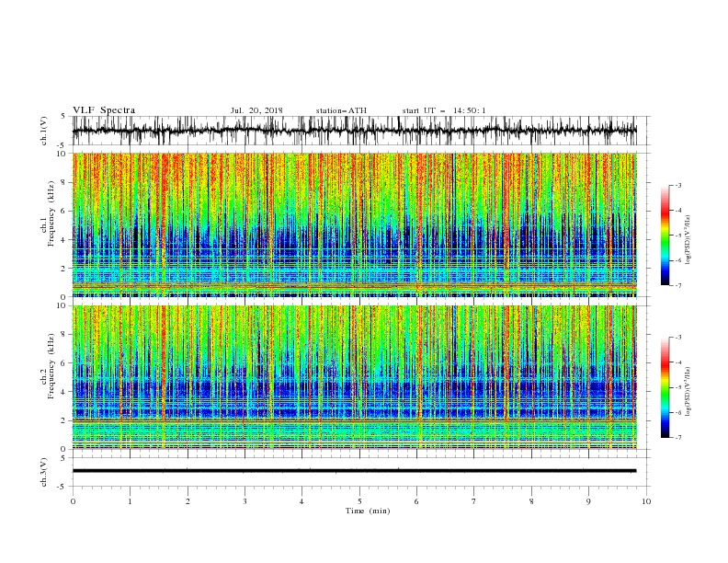Image resolution: width=728 pixels, height=563 pixels.
Task: Click the "-3" tick on ch.1 colorbar
Action: tap(677, 185)
